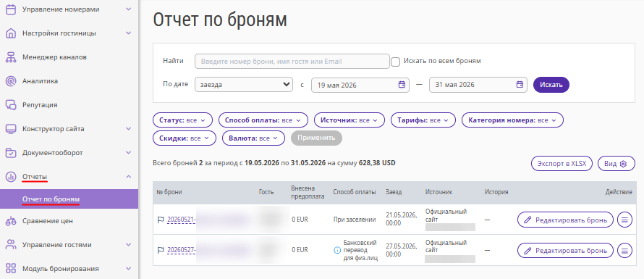Click the calendar icon beside Управление номерами
This screenshot has height=279, width=644.
[11, 9]
